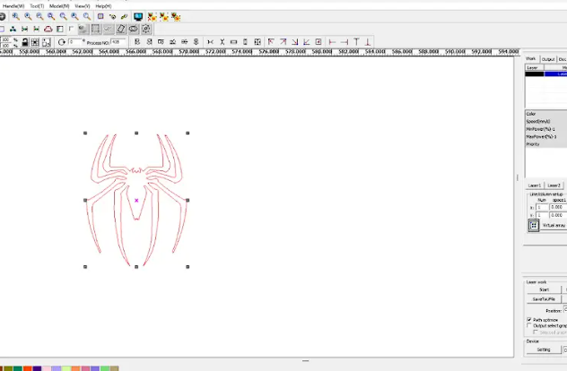This screenshot has width=567, height=371.
Task: Click the half-shaded square icon
Action: [x=60, y=29]
